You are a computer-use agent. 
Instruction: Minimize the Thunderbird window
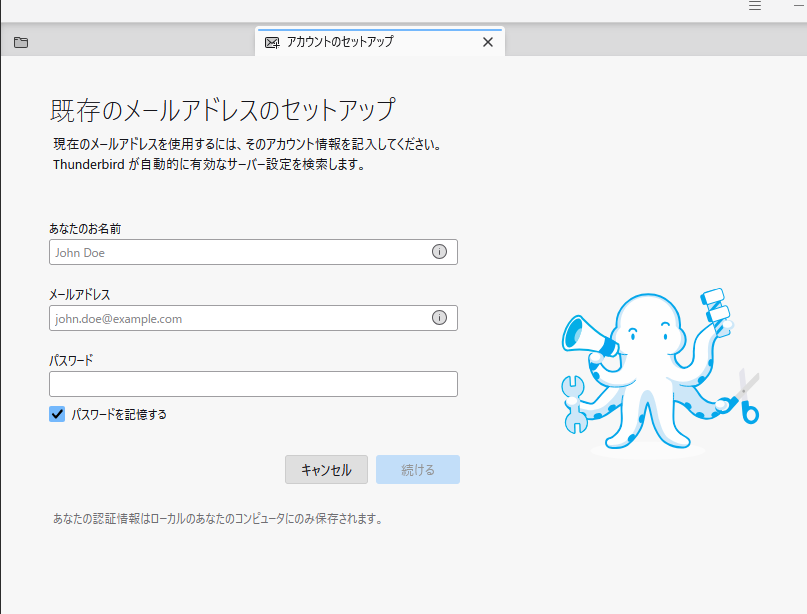[x=798, y=6]
